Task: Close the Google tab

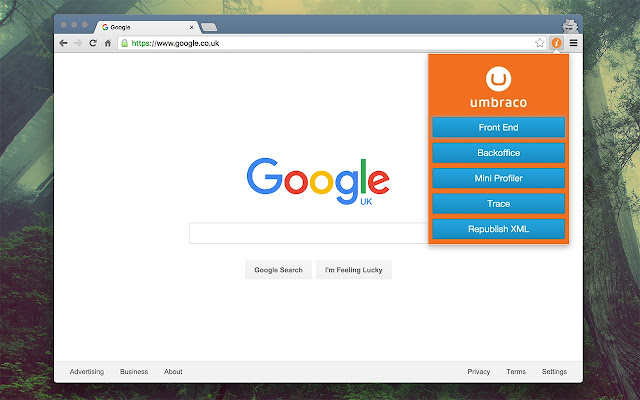Action: coord(191,27)
